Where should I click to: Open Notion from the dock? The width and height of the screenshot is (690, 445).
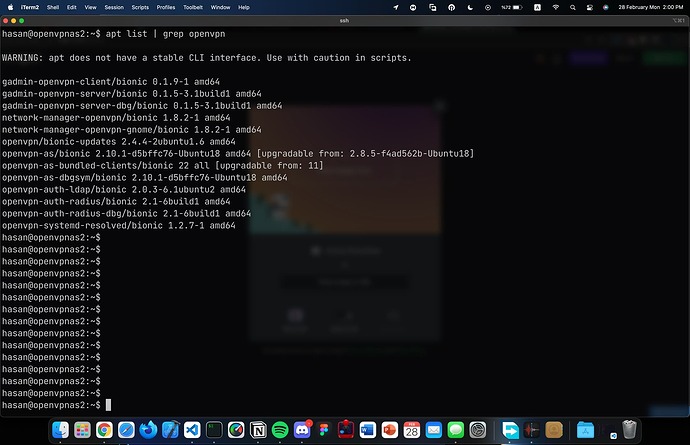pyautogui.click(x=258, y=430)
